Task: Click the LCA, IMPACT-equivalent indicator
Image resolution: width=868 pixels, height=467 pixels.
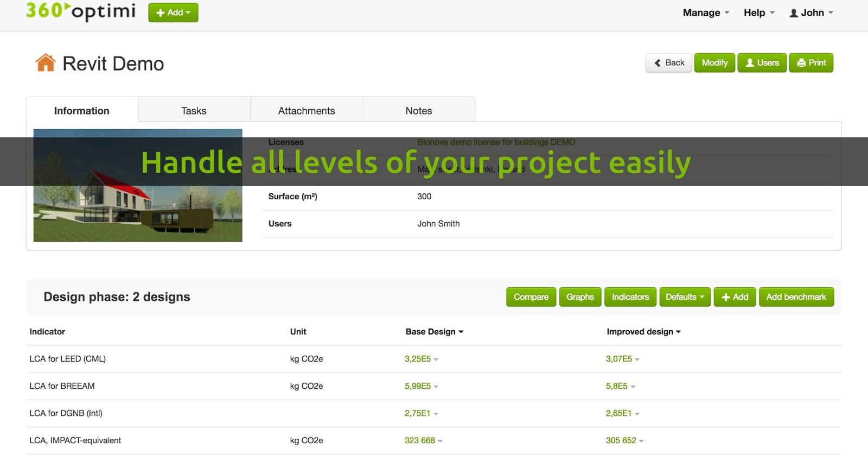Action: (x=75, y=440)
